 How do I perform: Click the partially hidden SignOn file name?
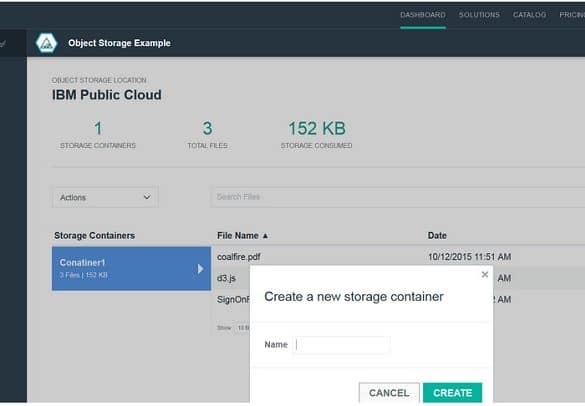[x=234, y=299]
